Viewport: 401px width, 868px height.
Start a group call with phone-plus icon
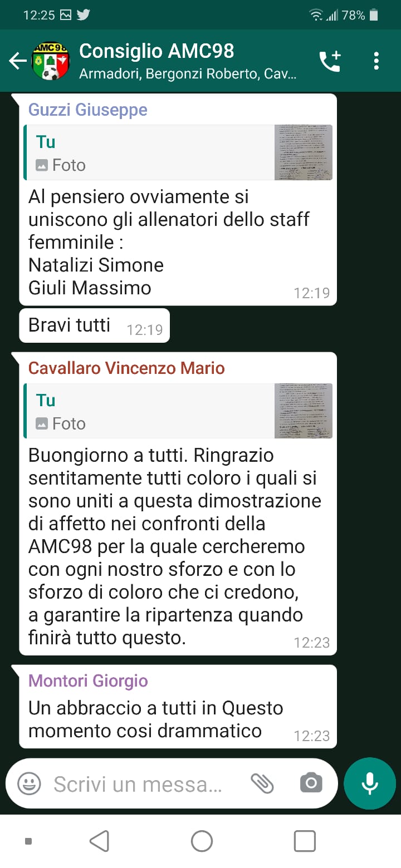(x=330, y=61)
